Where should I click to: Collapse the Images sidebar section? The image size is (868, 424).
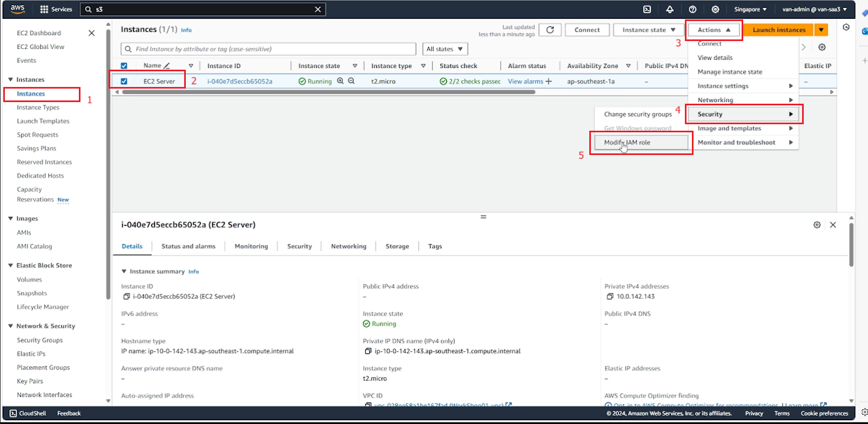(10, 218)
